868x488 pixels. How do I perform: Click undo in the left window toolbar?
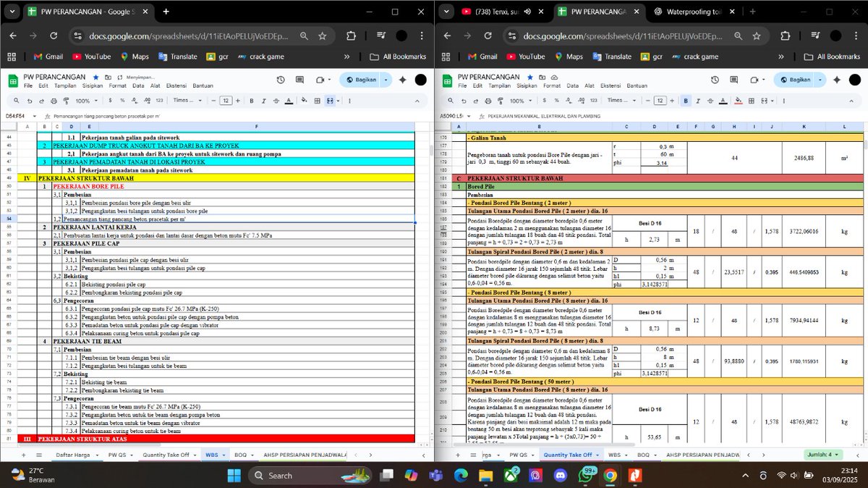click(x=30, y=101)
